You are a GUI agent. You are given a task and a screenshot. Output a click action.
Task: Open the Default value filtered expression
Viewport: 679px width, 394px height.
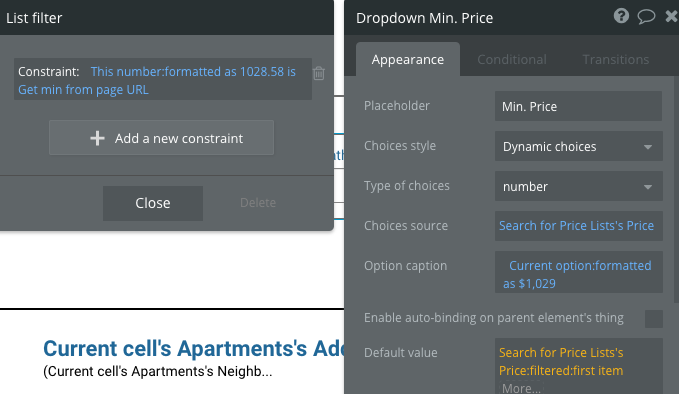[x=561, y=362]
